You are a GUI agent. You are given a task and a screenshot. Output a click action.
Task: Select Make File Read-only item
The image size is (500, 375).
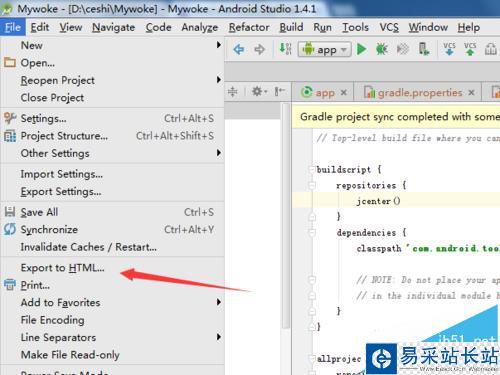[x=112, y=355]
